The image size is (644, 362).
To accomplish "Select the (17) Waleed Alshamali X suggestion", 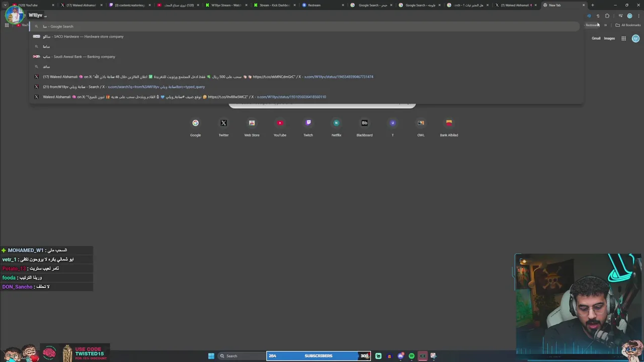I will pyautogui.click(x=306, y=76).
